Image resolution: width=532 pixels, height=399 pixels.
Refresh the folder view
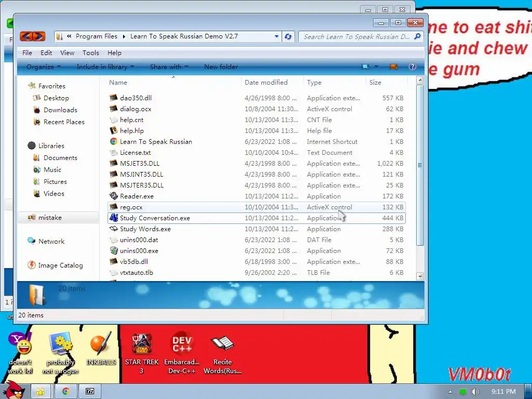(x=288, y=36)
